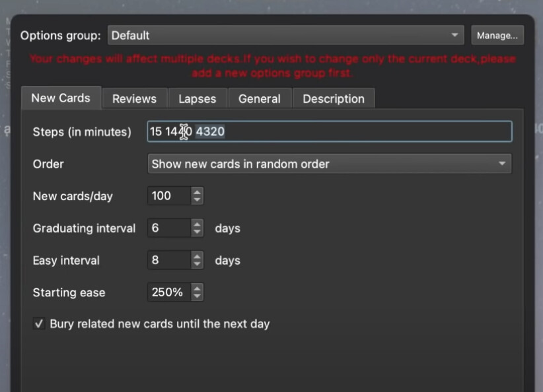
Task: Decrease Graduating interval with down arrow
Action: [x=197, y=232]
